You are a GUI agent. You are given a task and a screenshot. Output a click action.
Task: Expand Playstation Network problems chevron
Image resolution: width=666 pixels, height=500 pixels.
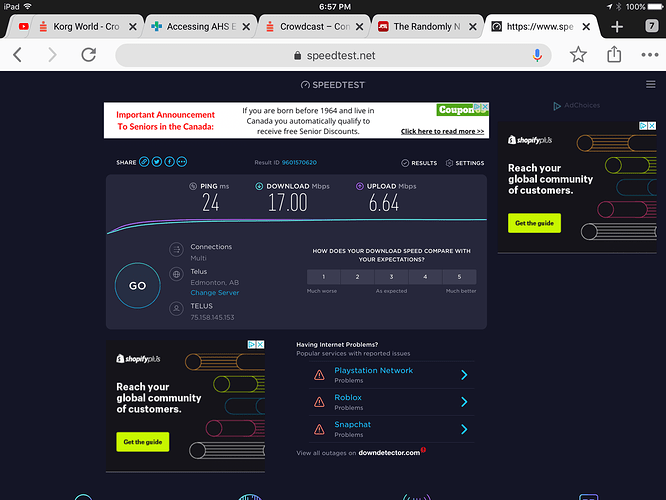click(464, 375)
